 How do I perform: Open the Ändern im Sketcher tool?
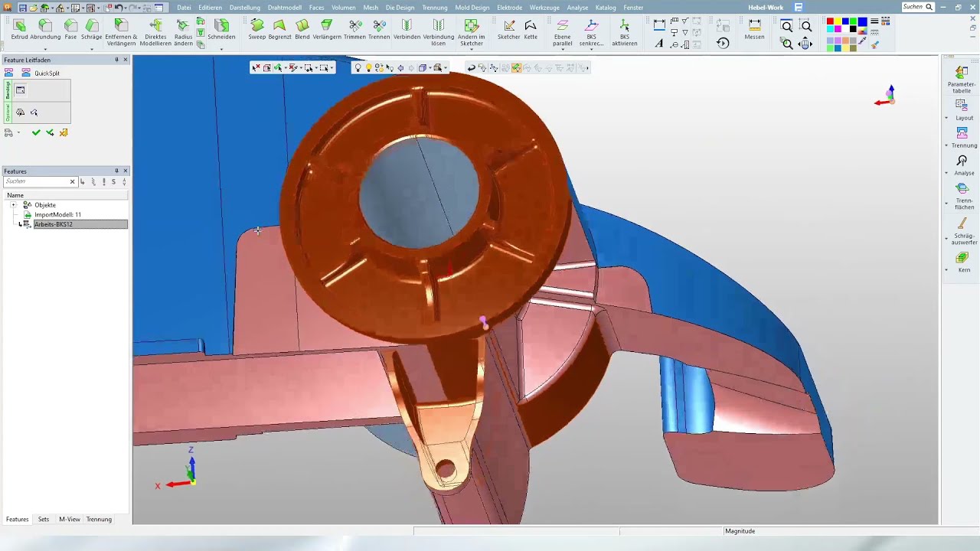[471, 33]
